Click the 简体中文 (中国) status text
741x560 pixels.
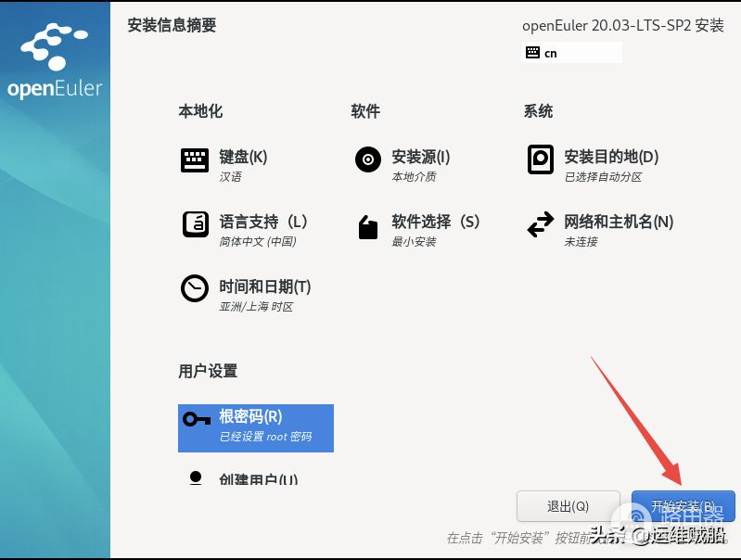tap(258, 241)
